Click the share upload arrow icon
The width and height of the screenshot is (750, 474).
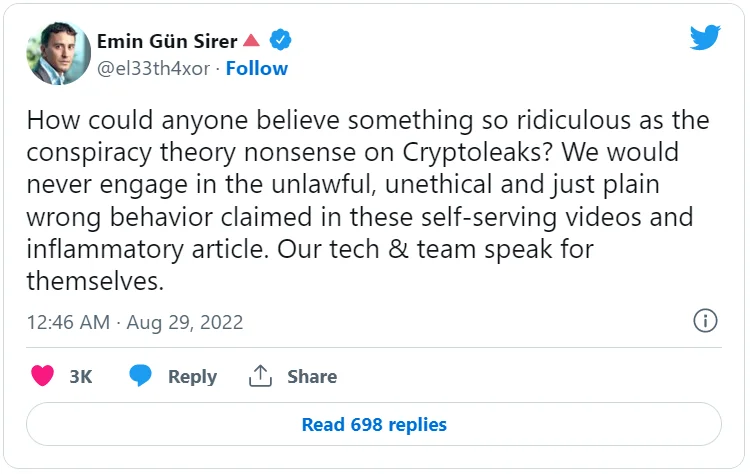pos(260,376)
